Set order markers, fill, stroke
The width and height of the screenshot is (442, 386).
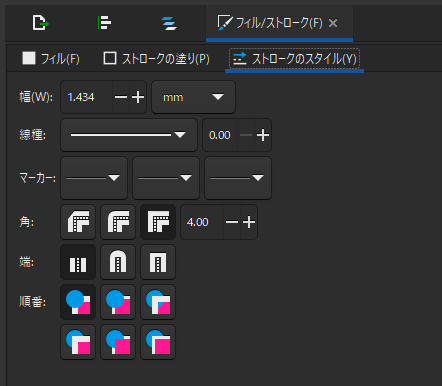[78, 342]
